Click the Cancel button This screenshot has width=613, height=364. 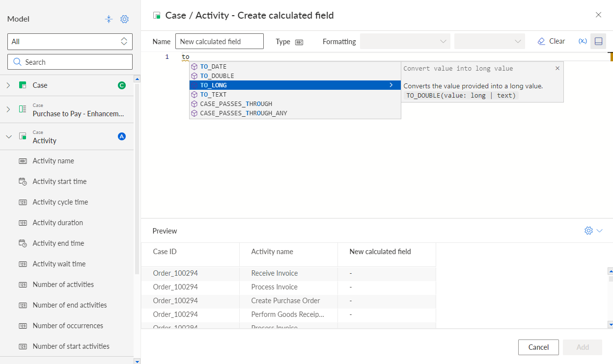coord(538,347)
